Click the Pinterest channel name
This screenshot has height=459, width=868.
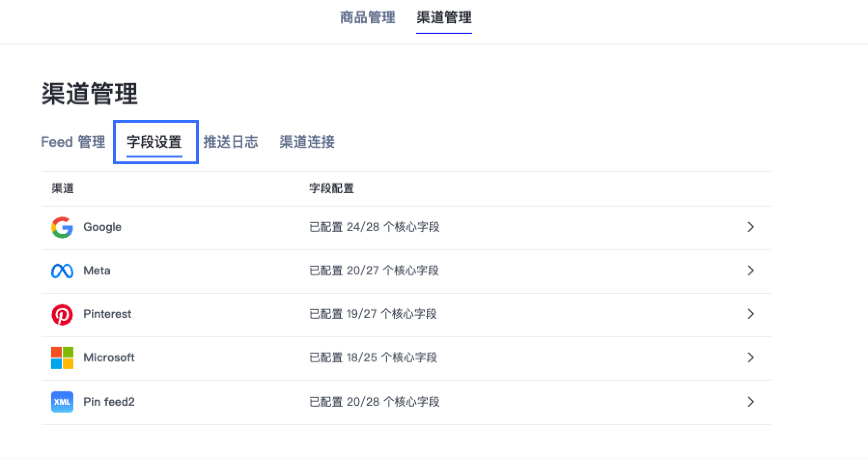click(107, 314)
